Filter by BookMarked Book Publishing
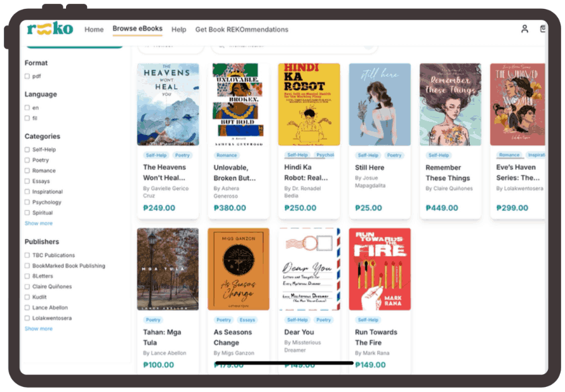 (x=27, y=266)
